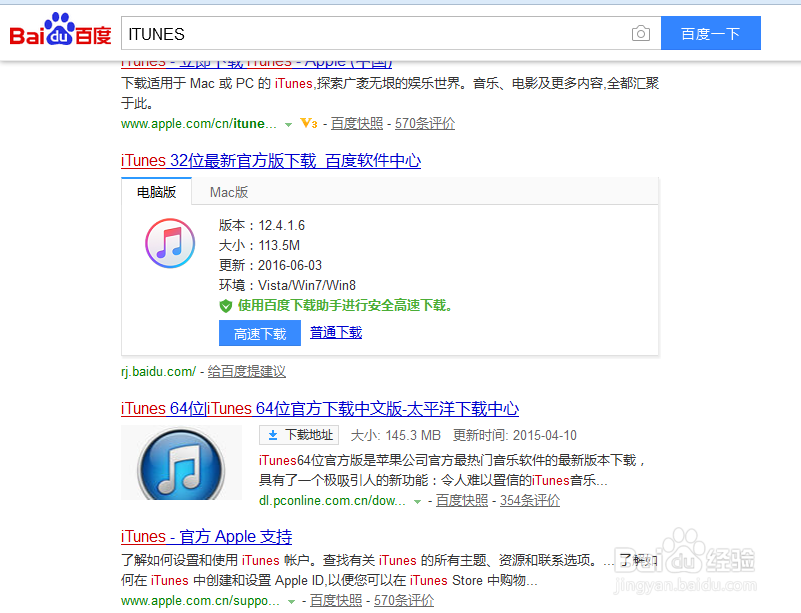Click the 更新时间: 2015-04-10 text
Image resolution: width=801 pixels, height=613 pixels.
click(x=515, y=435)
